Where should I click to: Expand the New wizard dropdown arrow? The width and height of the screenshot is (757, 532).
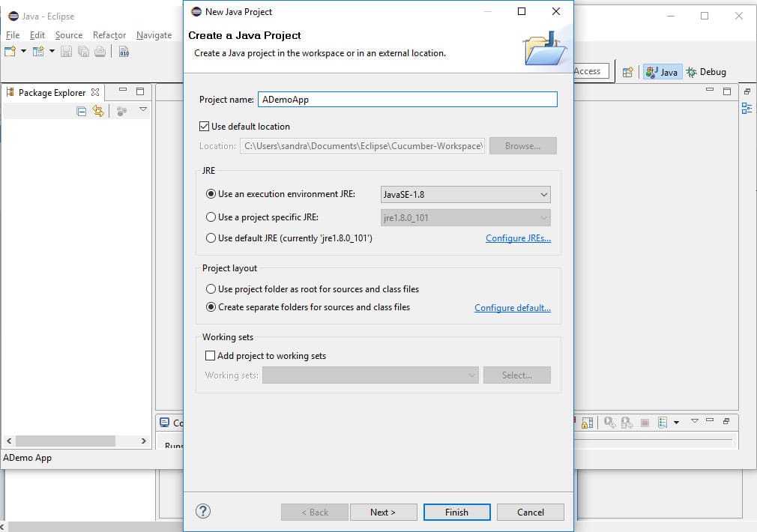23,51
